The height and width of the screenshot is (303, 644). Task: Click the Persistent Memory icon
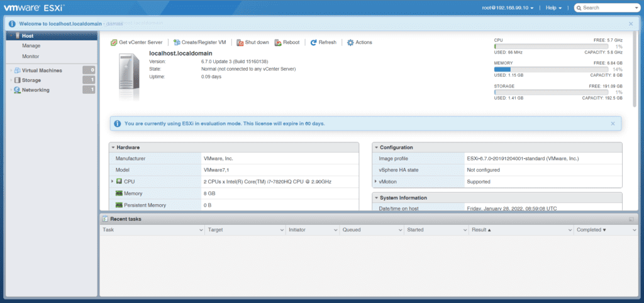pos(119,205)
